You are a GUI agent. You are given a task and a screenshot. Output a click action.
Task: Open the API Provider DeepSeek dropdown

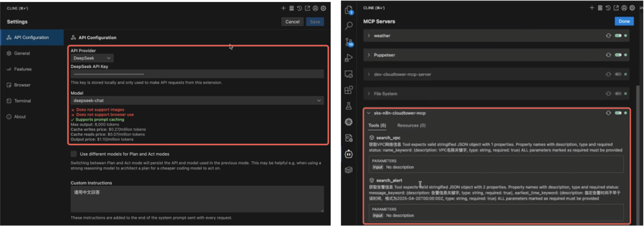(92, 58)
